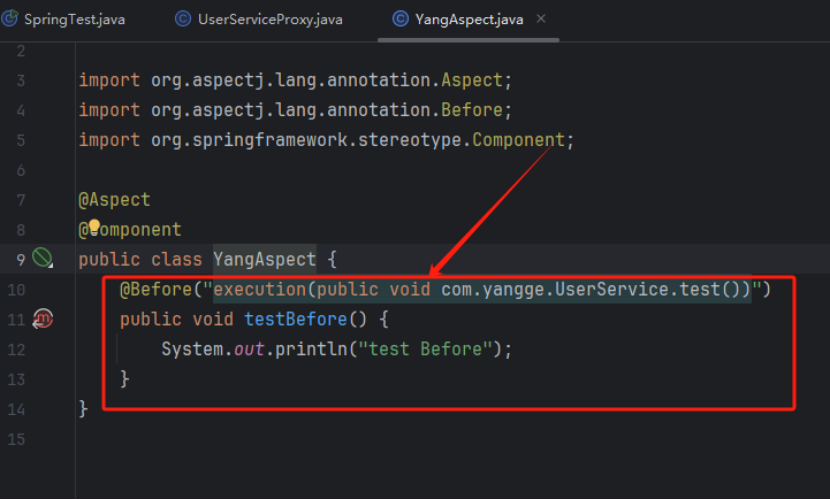Viewport: 830px width, 500px height.
Task: Click the testBefore method name
Action: tap(295, 319)
